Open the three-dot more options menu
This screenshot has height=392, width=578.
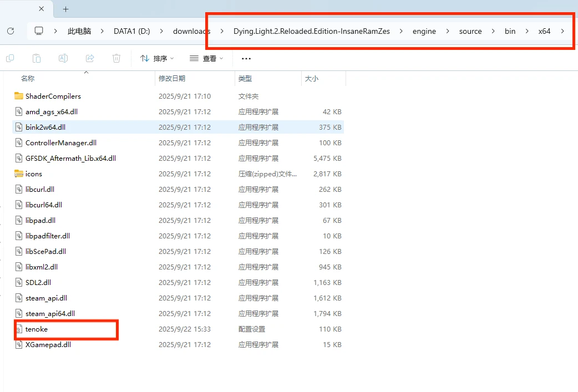(x=246, y=58)
